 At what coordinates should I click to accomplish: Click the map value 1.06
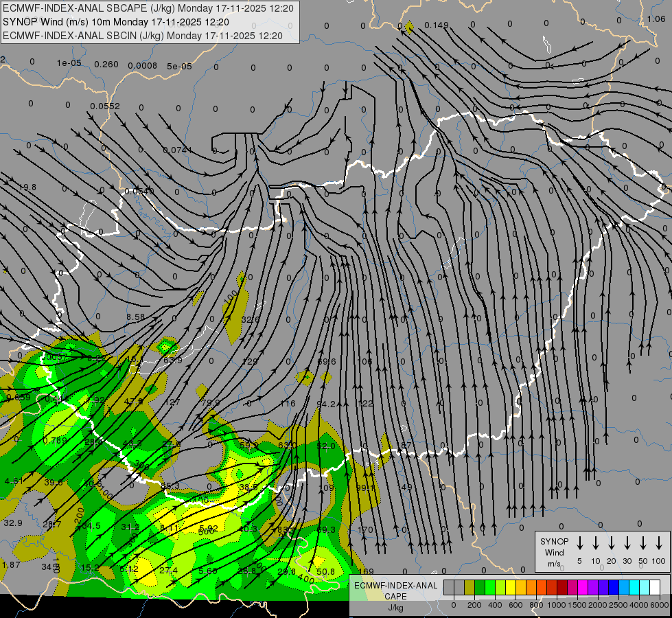point(656,19)
